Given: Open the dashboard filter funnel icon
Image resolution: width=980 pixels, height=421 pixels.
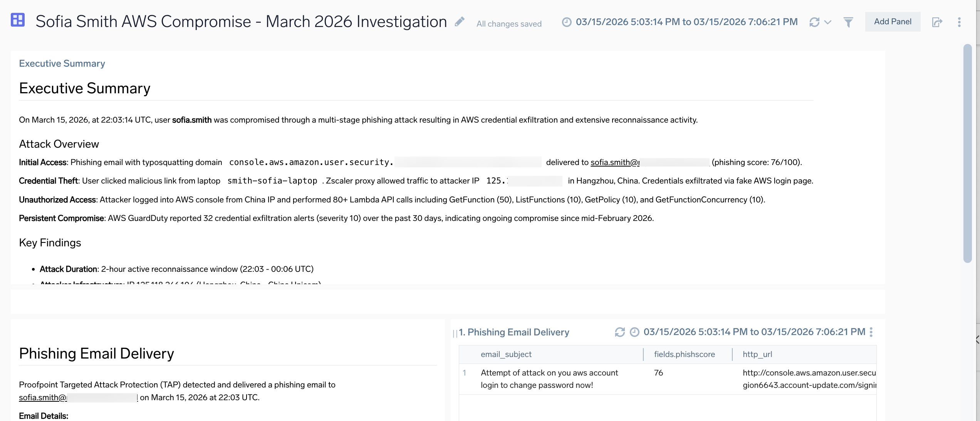Looking at the screenshot, I should point(848,22).
